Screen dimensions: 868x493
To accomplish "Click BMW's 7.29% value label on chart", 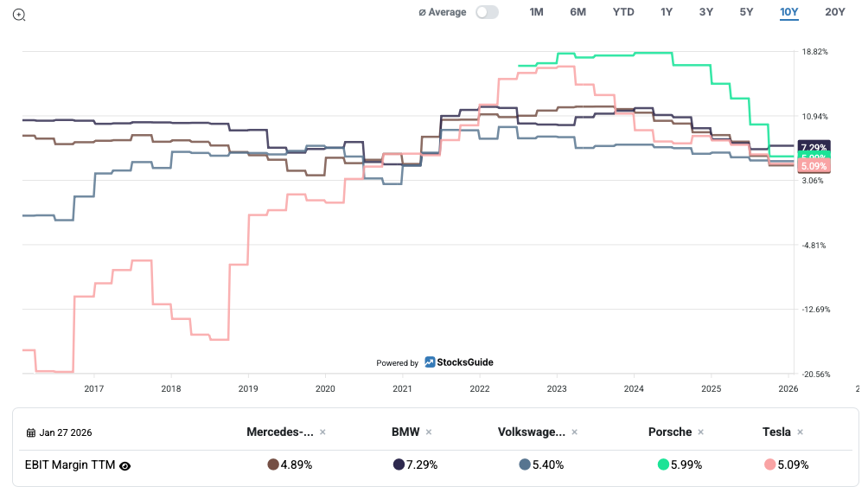I will click(813, 147).
